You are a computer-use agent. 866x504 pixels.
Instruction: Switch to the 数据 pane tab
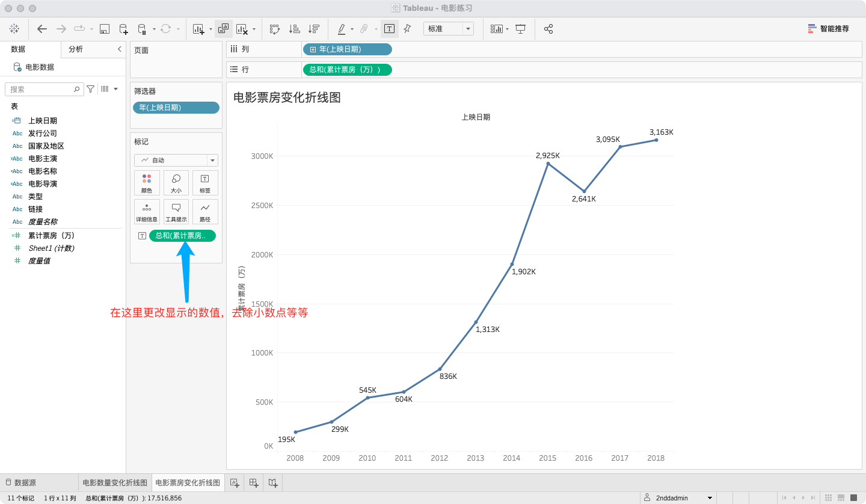(x=18, y=49)
